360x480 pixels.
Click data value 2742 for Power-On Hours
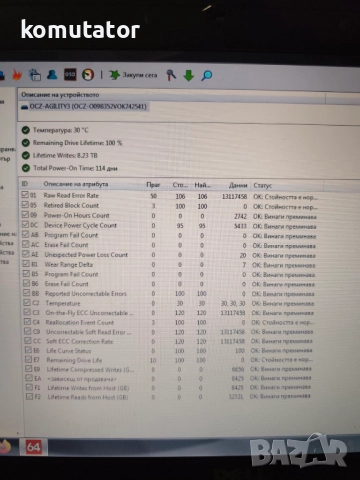coord(240,216)
